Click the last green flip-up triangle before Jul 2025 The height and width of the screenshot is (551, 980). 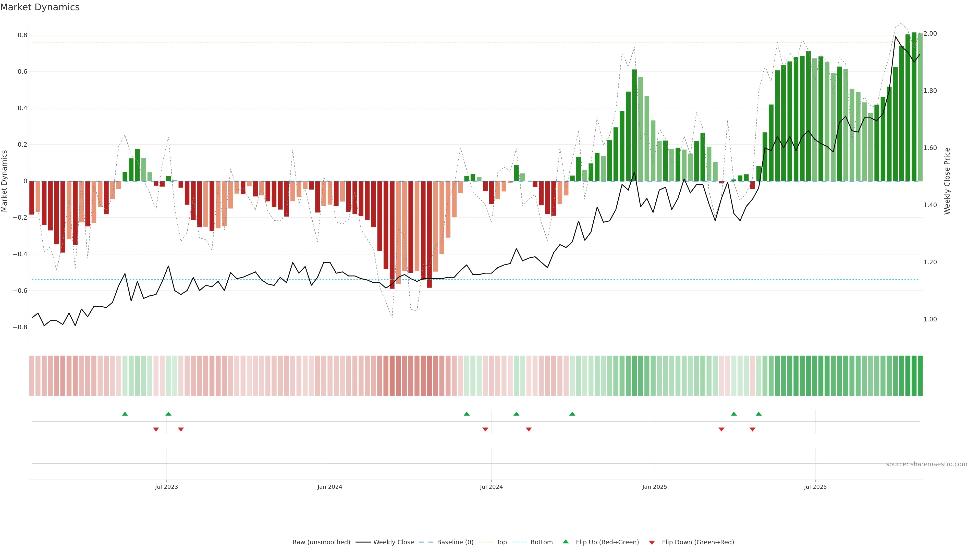(x=758, y=414)
